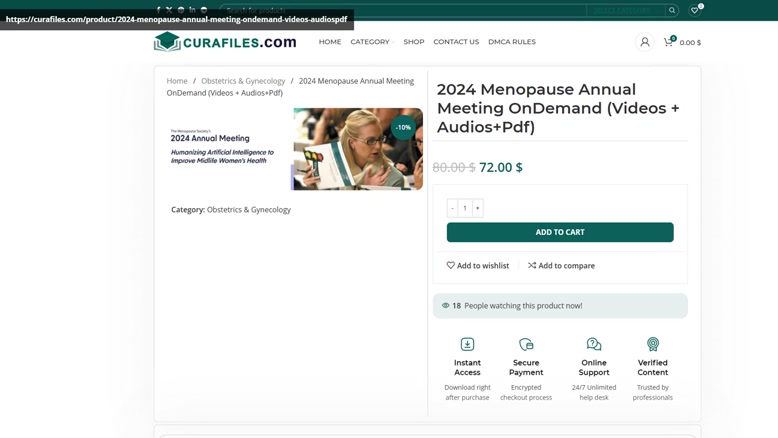This screenshot has width=778, height=438.
Task: Click the search magnifier icon
Action: 672,10
